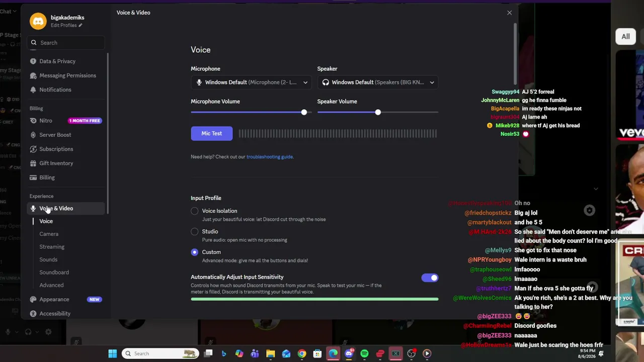
Task: Click the chat username Swaggyp94
Action: click(x=505, y=92)
